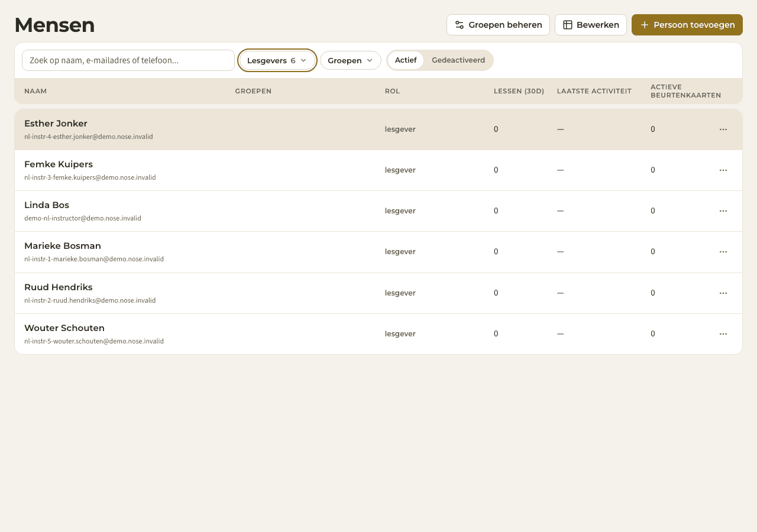Open Groepen beheren settings
Screen dimensions: 757x532
click(x=498, y=25)
